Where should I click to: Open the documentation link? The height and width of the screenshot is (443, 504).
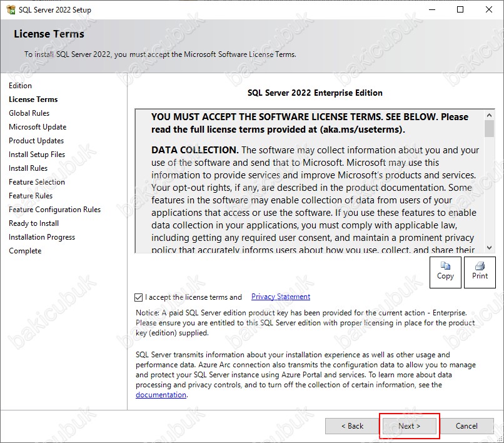click(161, 395)
